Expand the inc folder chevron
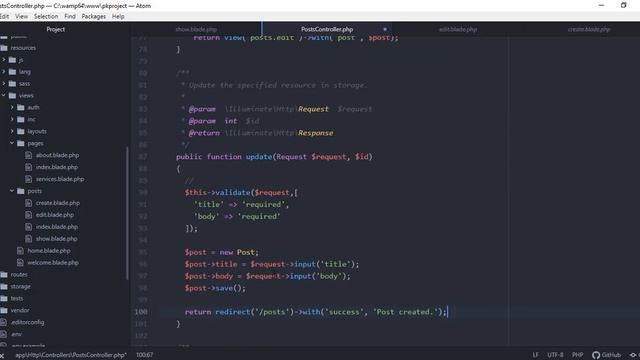Viewport: 640px width, 360px height. coord(12,119)
